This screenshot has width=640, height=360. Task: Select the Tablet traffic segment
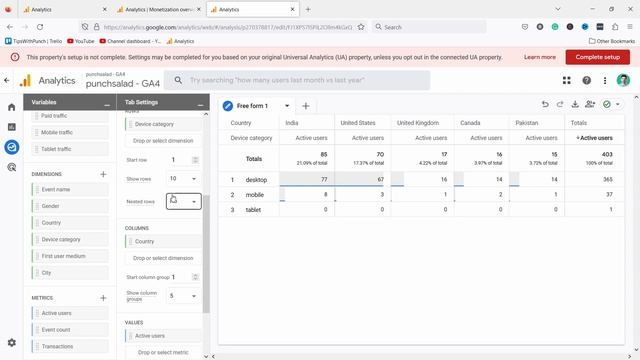tap(70, 149)
